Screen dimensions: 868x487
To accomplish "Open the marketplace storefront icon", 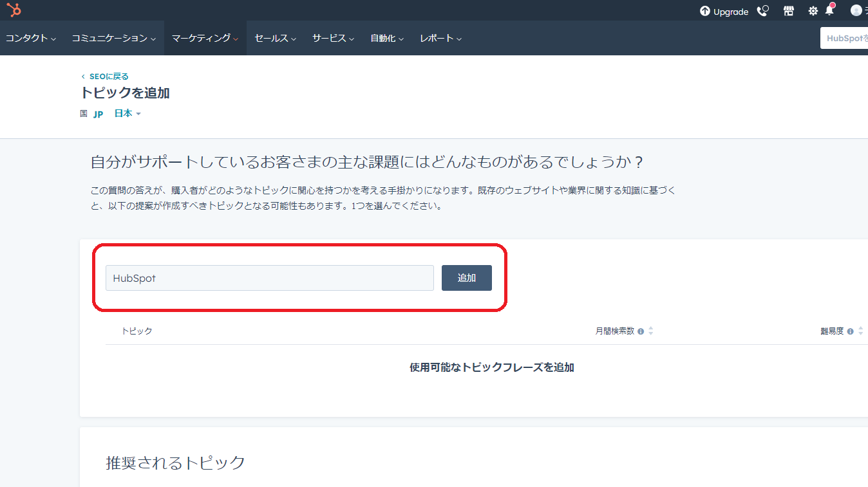I will [x=788, y=11].
